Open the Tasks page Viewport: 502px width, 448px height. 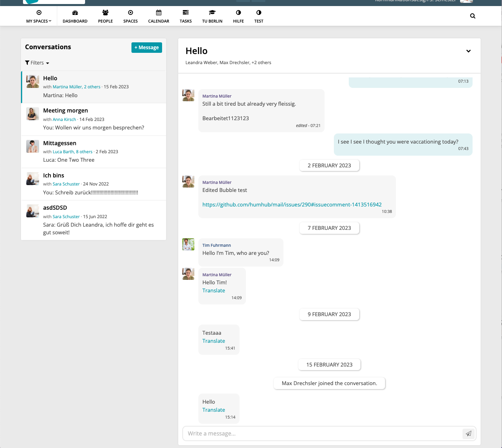coord(185,17)
